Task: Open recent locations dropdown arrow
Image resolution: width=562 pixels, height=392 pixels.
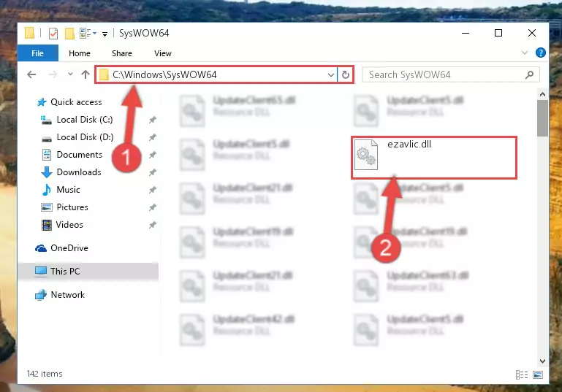Action: pyautogui.click(x=70, y=74)
